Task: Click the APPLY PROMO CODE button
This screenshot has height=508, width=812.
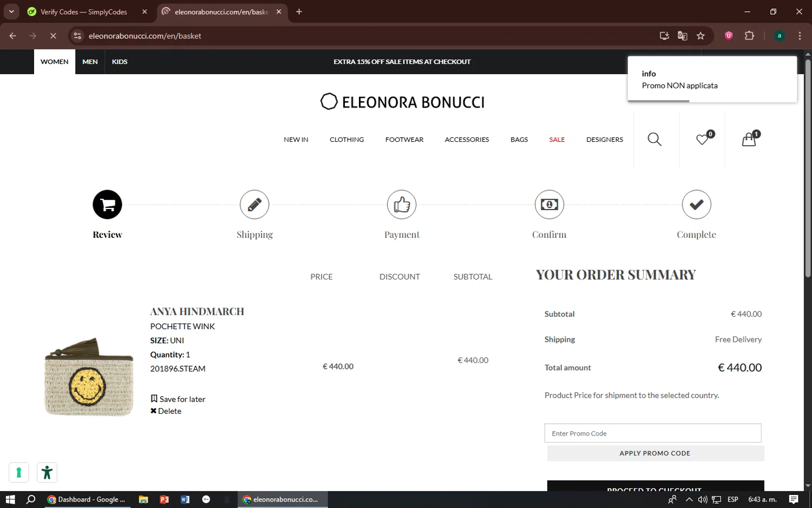Action: [x=656, y=453]
